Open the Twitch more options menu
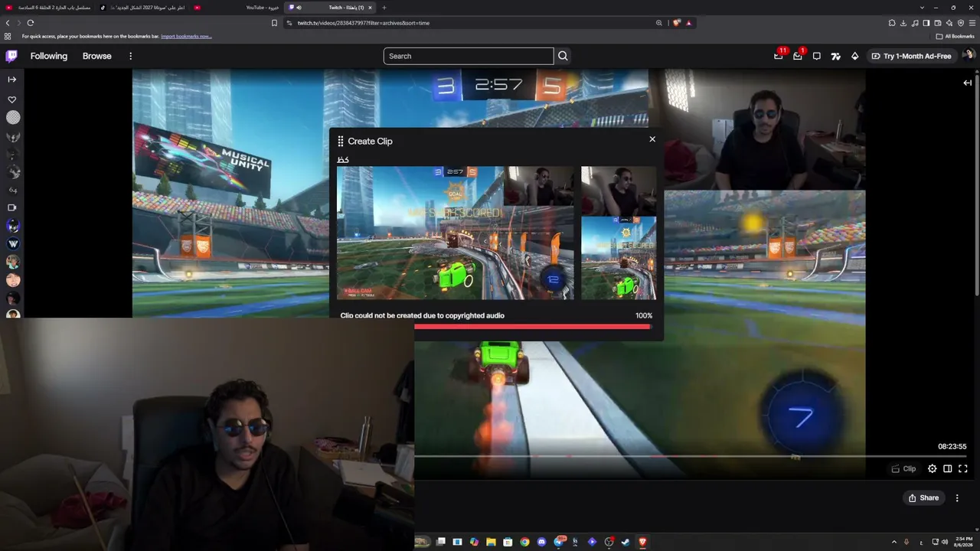 (x=131, y=56)
